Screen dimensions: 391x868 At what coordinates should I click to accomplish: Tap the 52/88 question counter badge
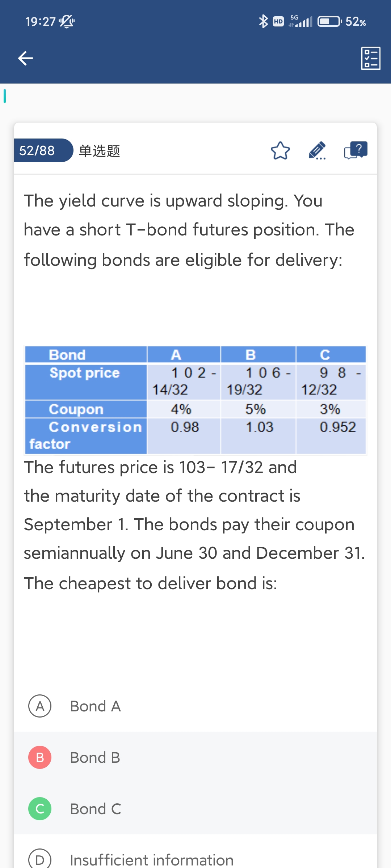[37, 150]
